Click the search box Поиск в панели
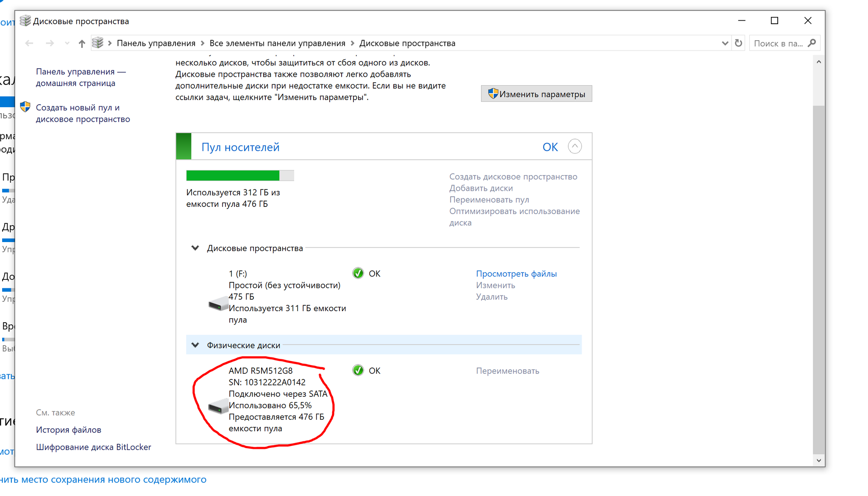 (x=778, y=43)
